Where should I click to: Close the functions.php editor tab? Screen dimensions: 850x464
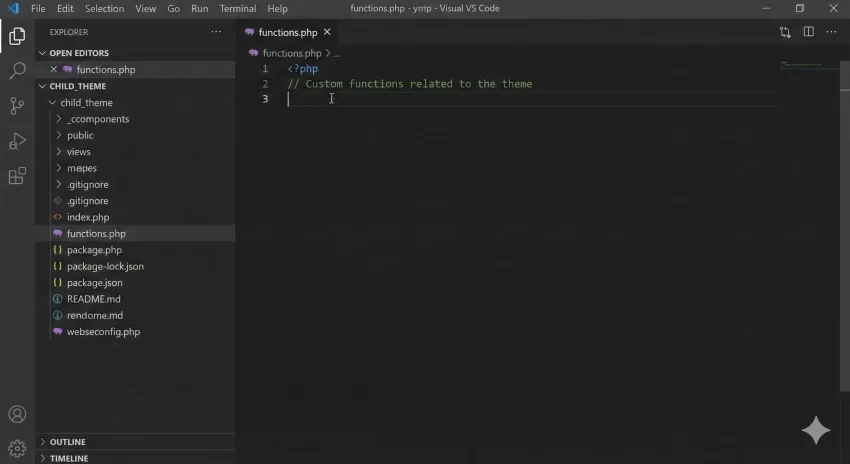327,32
